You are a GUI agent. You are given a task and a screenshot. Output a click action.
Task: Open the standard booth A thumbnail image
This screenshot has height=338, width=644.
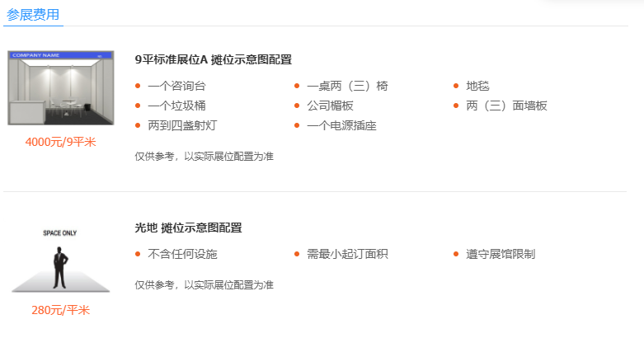(61, 88)
